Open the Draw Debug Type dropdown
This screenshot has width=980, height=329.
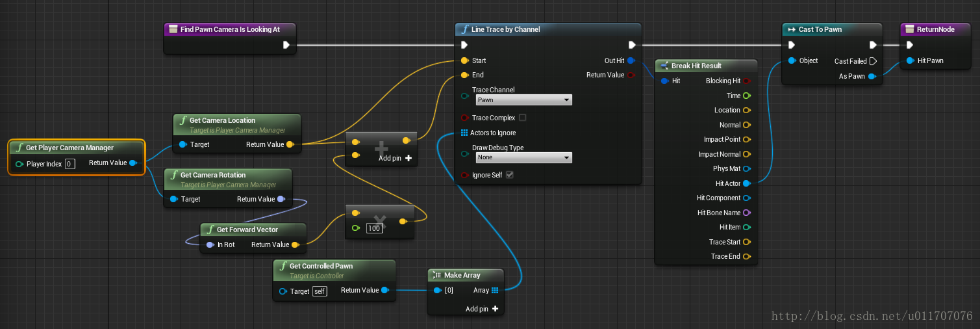[523, 158]
